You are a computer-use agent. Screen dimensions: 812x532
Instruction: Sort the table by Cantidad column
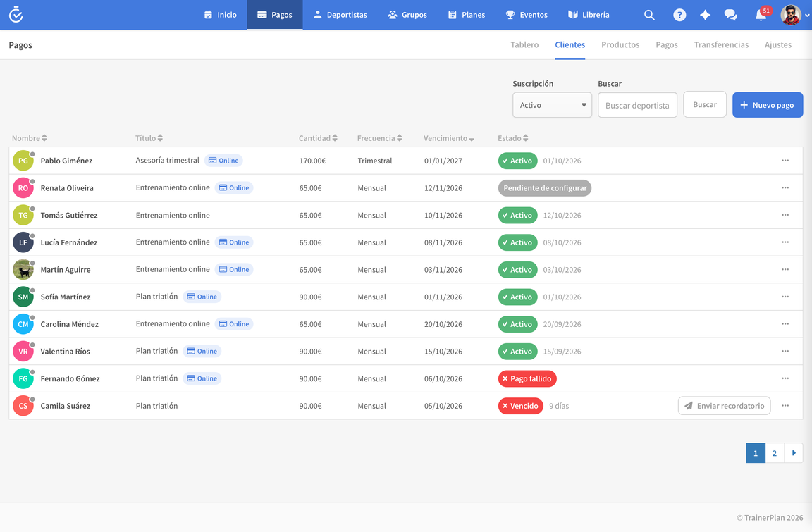(x=318, y=138)
